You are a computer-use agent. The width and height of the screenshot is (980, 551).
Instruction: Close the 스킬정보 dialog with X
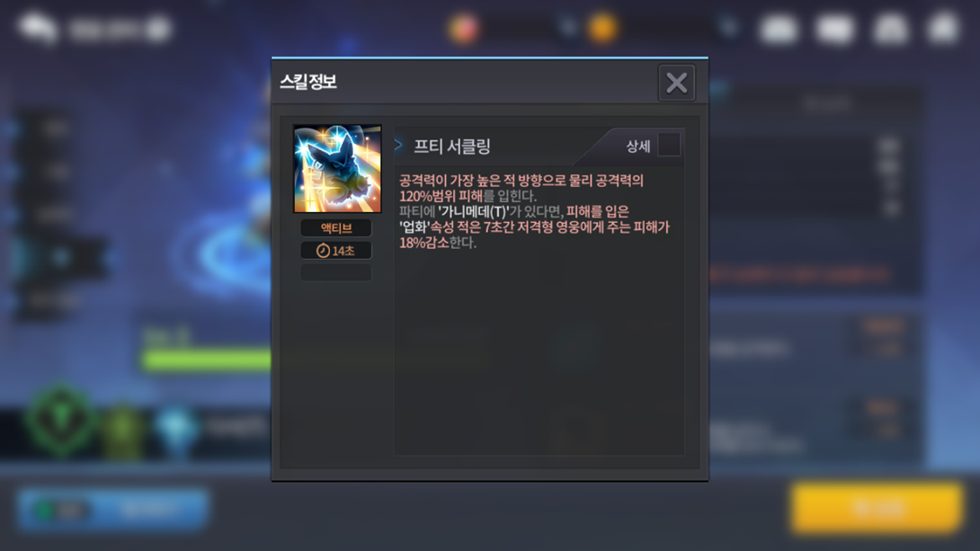tap(676, 83)
